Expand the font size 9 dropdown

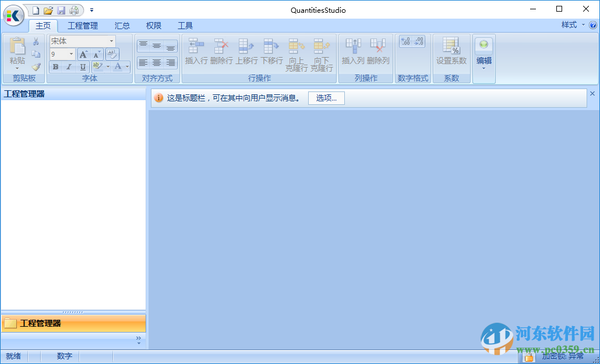coord(71,54)
